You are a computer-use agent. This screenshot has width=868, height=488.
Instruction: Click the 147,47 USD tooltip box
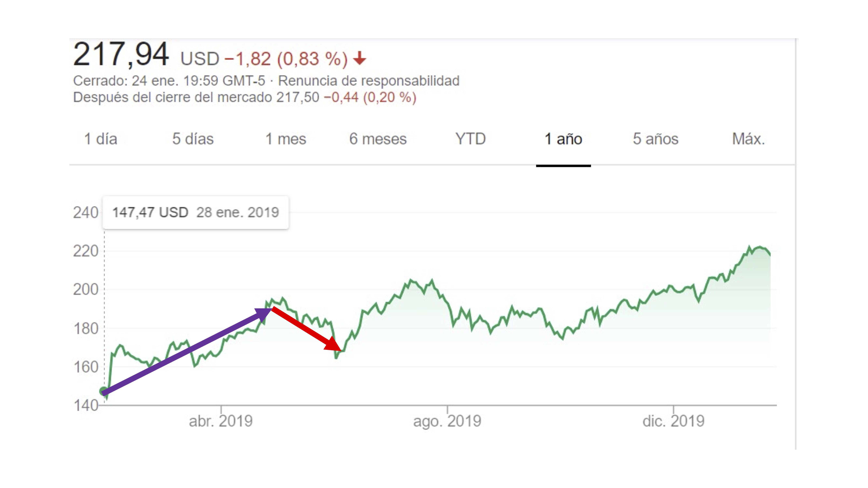pos(195,212)
